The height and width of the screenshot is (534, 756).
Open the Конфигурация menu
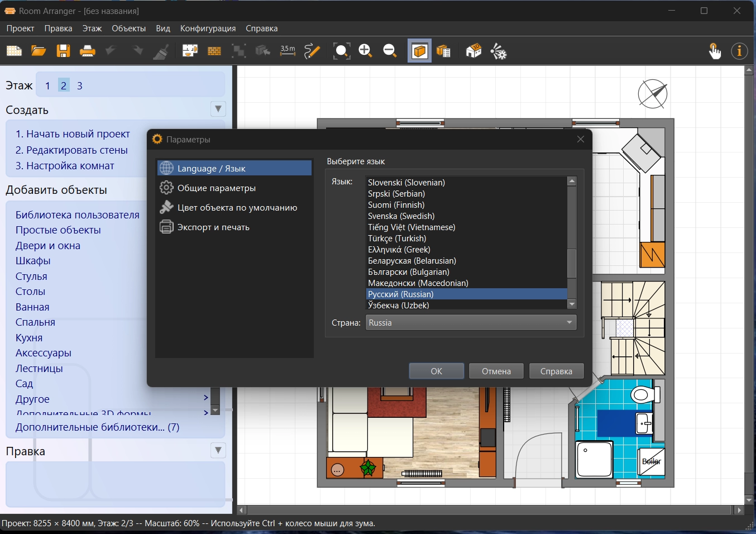point(208,28)
